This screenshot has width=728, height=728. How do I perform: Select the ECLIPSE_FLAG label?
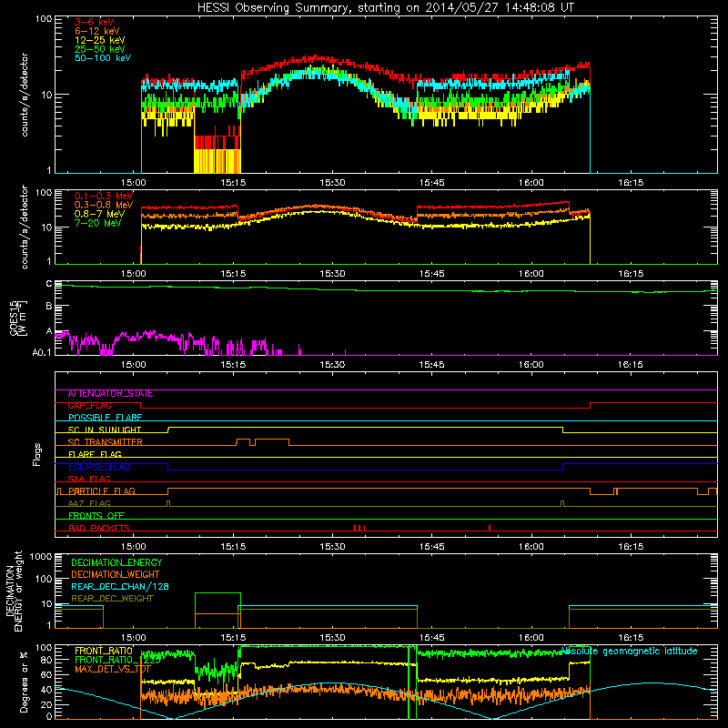click(x=99, y=467)
